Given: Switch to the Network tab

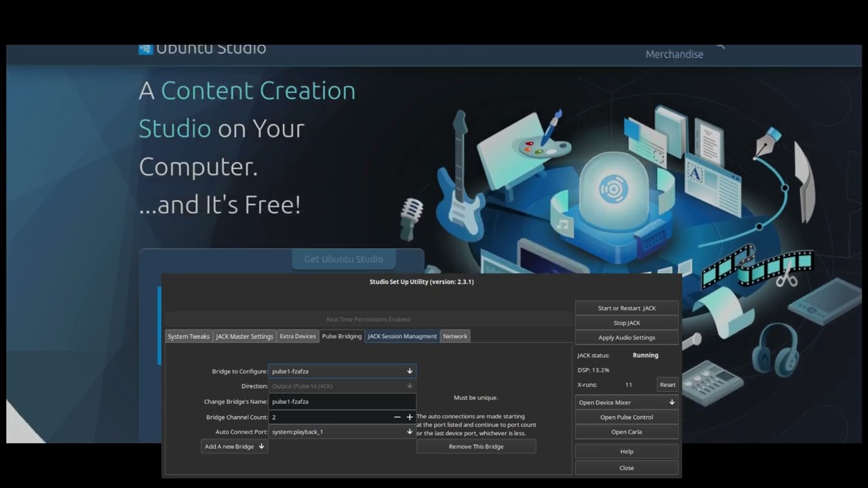Looking at the screenshot, I should tap(455, 336).
